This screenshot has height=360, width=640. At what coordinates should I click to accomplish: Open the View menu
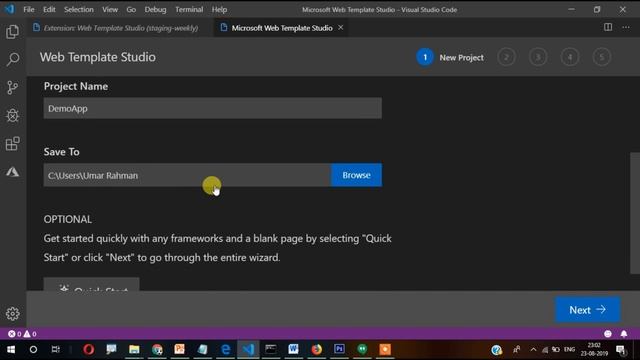pyautogui.click(x=110, y=9)
